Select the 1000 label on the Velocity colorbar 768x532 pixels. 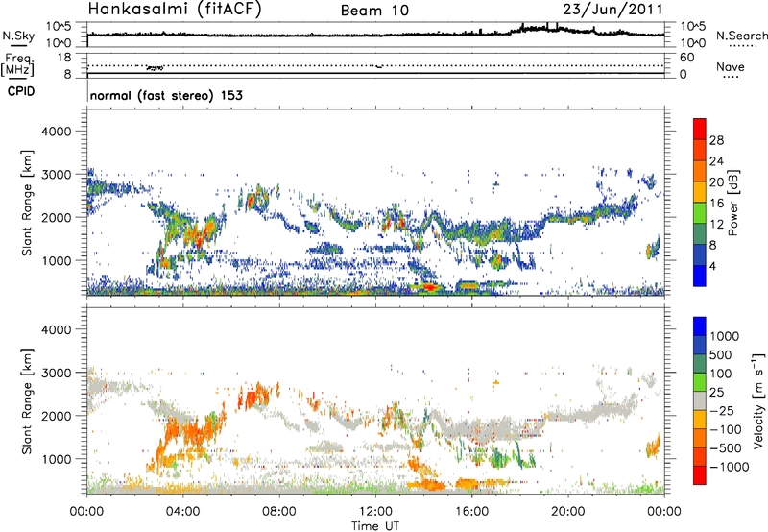pyautogui.click(x=725, y=336)
